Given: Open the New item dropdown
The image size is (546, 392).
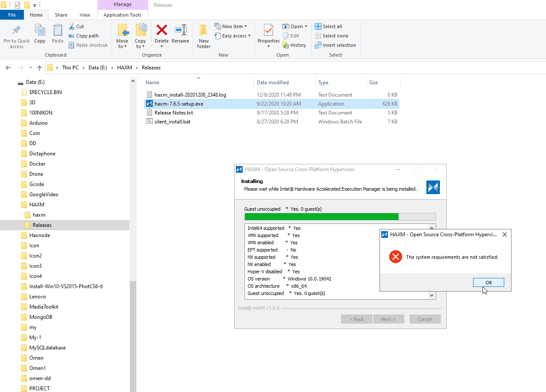Looking at the screenshot, I should (x=230, y=26).
